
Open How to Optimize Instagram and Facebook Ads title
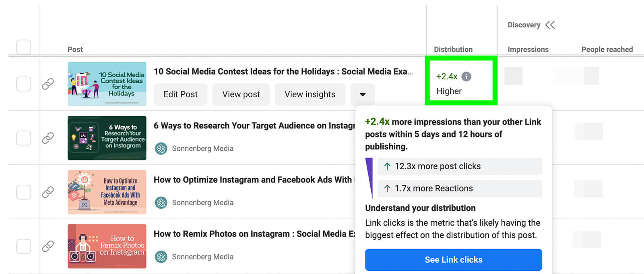click(x=253, y=180)
